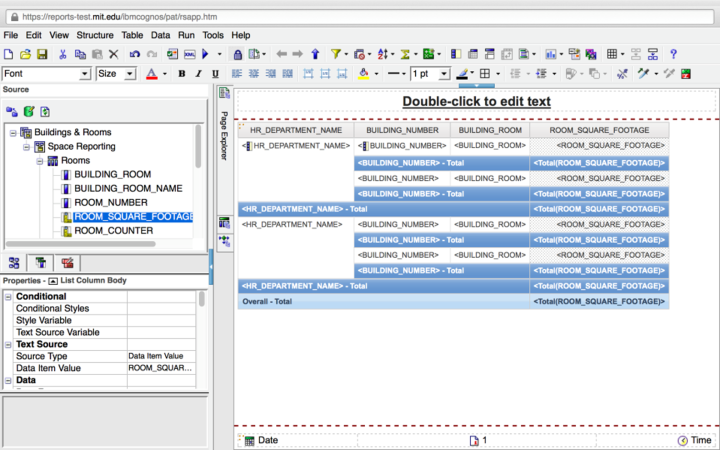Click the font color swatch
Screen dimensions: 720x450
click(x=151, y=73)
